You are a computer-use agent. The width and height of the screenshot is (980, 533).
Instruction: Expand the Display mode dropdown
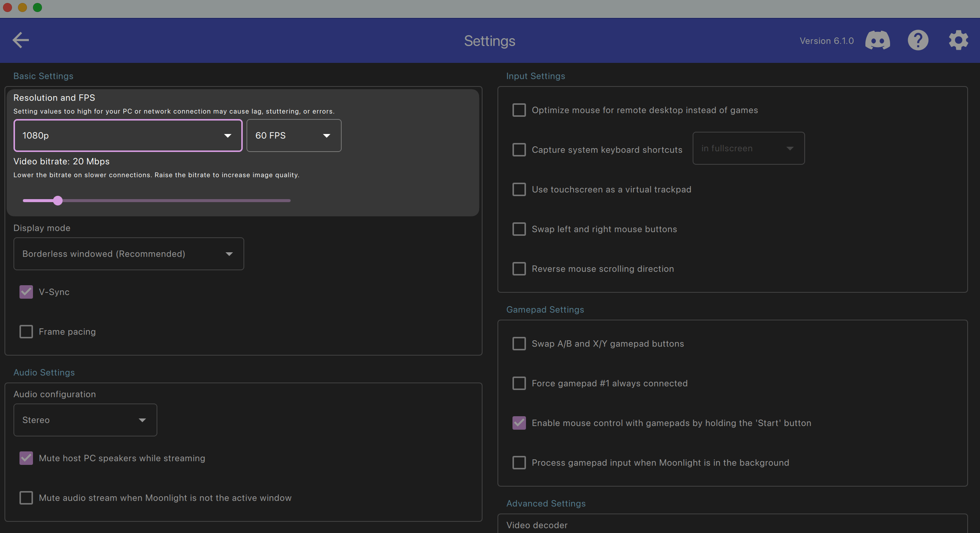(128, 254)
